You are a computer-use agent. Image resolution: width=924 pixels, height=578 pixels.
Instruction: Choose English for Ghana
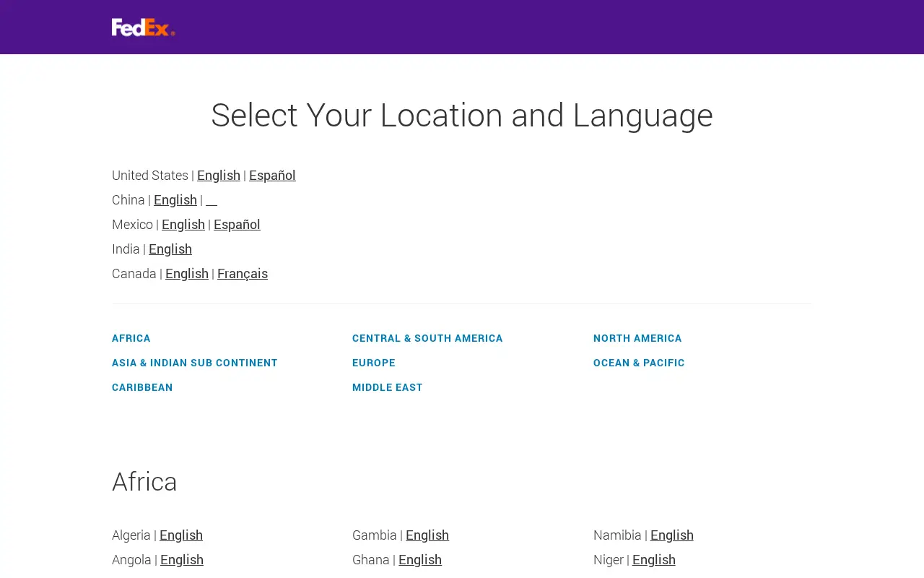420,559
